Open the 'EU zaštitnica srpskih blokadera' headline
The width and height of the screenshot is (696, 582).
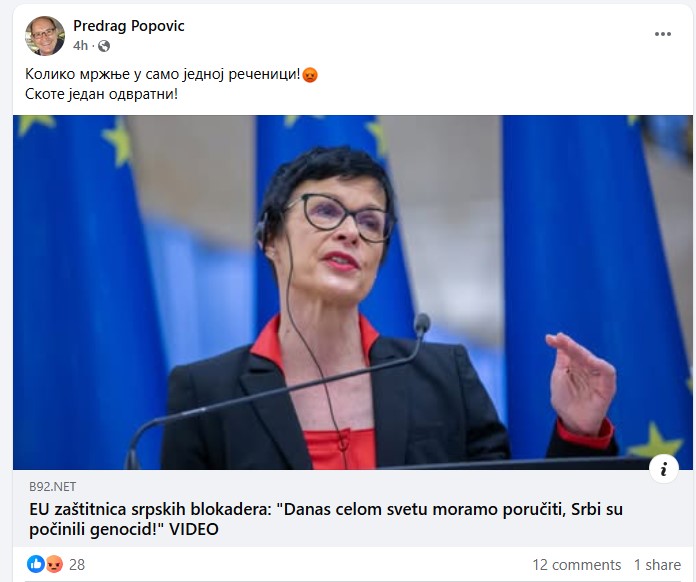click(x=326, y=519)
